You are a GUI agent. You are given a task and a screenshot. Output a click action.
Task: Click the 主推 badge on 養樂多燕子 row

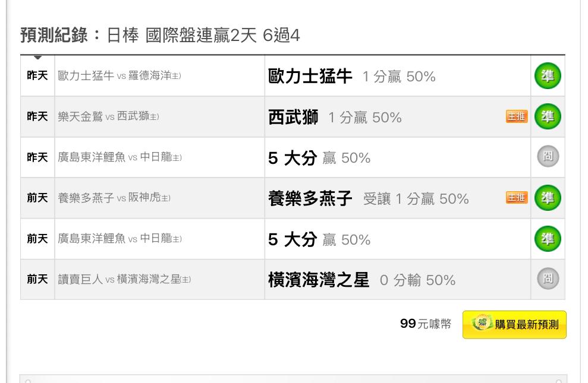(x=517, y=198)
